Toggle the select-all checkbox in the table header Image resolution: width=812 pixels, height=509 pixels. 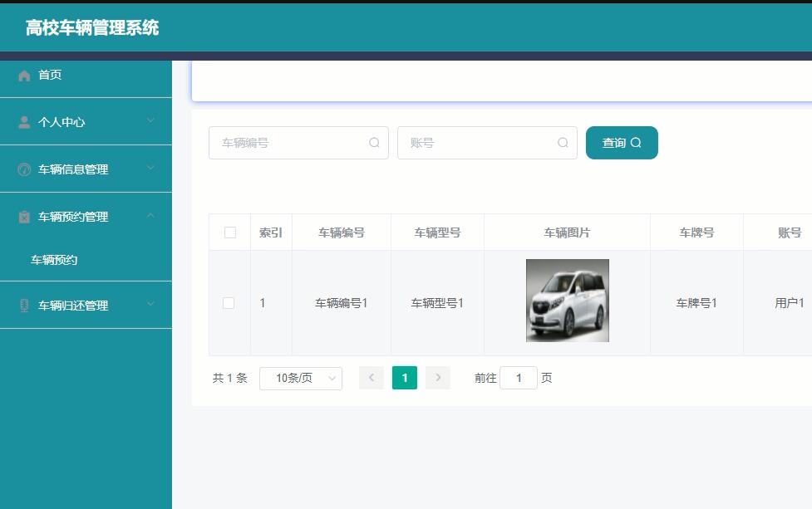click(229, 232)
